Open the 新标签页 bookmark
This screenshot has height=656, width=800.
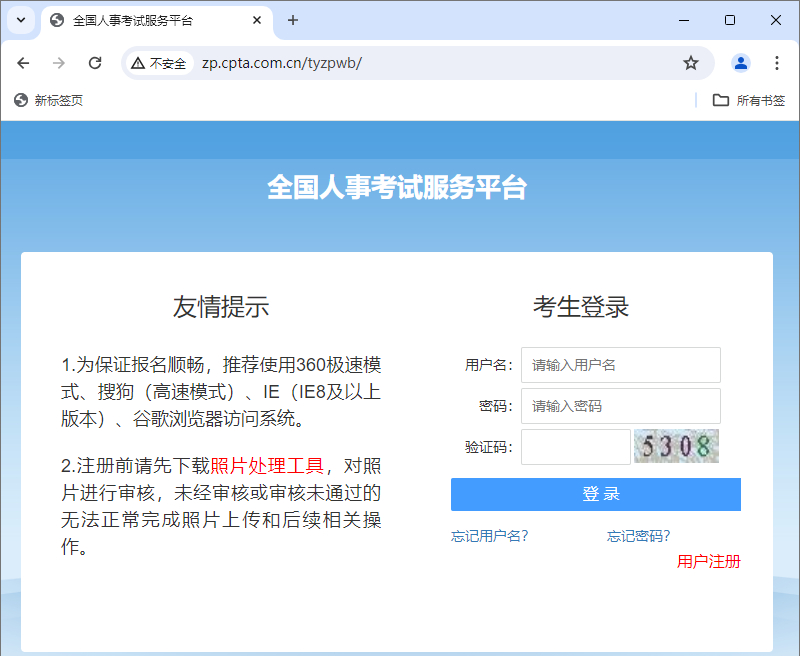click(x=48, y=100)
